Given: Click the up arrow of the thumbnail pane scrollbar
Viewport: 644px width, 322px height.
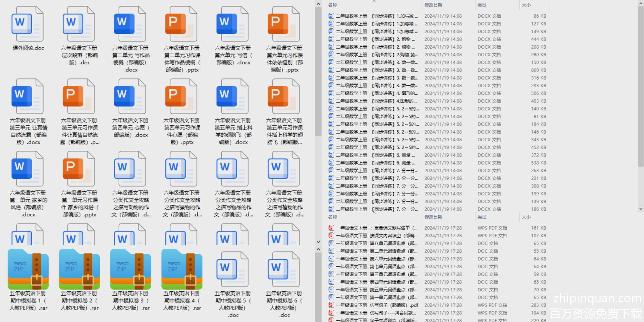Looking at the screenshot, I should 318,4.
